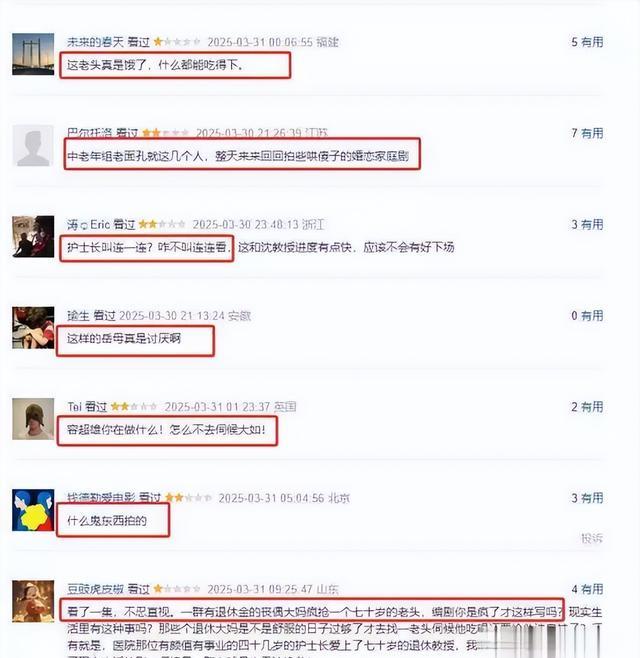Image resolution: width=640 pixels, height=658 pixels.
Task: Open username link 巴尔托洛
Action: [90, 133]
